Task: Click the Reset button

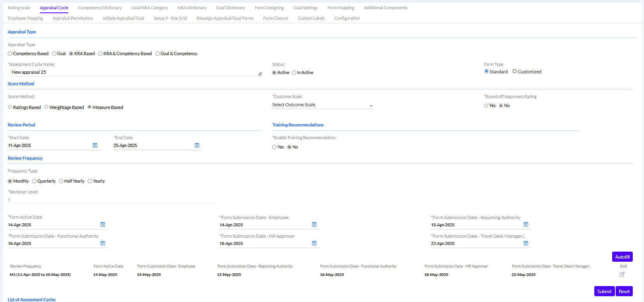Action: (624, 291)
